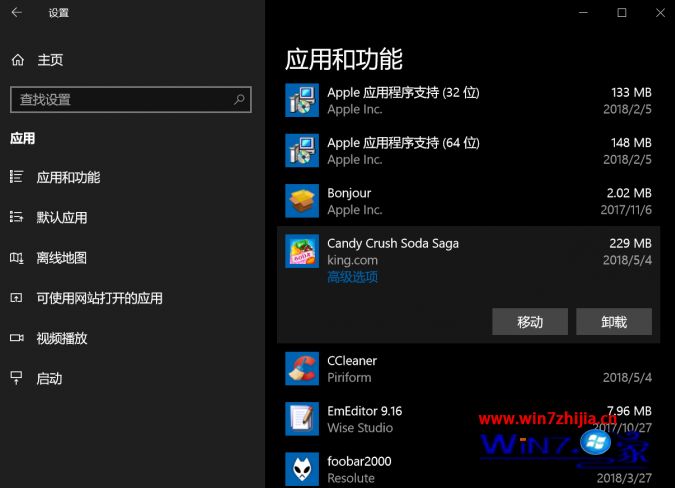
Task: Open 可使用网站打开的应用 menu item
Action: 99,298
